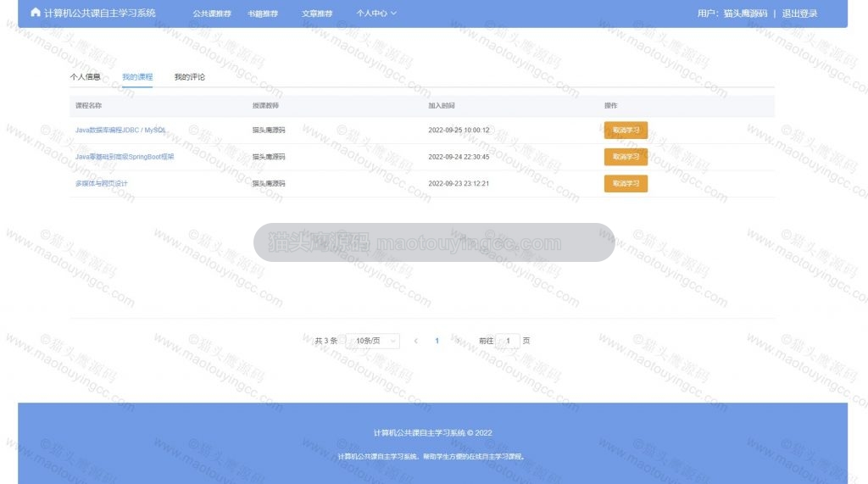This screenshot has width=868, height=484.
Task: Open course Java零基础到高级SpringBoot框架
Action: point(125,157)
